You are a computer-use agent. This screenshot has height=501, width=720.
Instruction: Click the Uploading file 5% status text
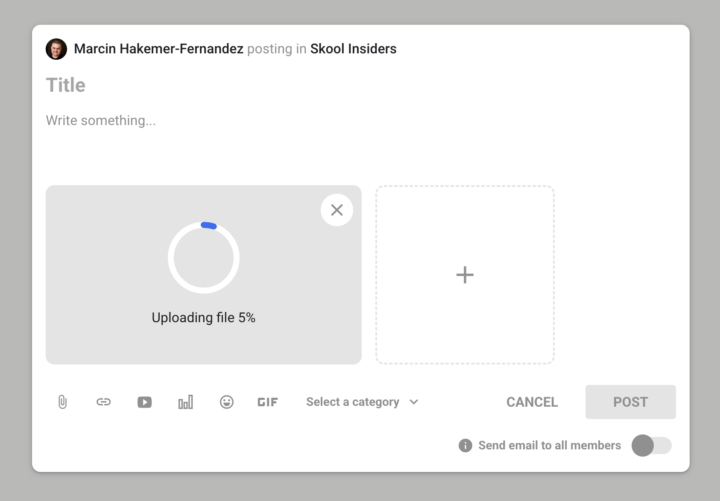pos(203,318)
